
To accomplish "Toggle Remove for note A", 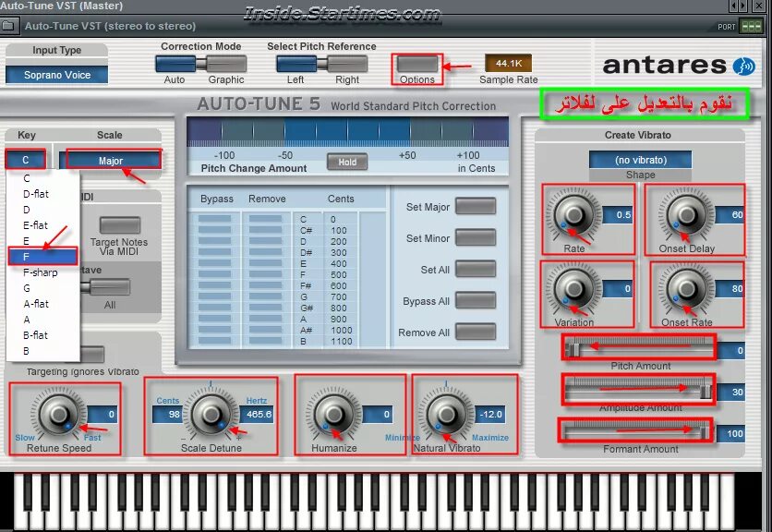I will pos(265,320).
